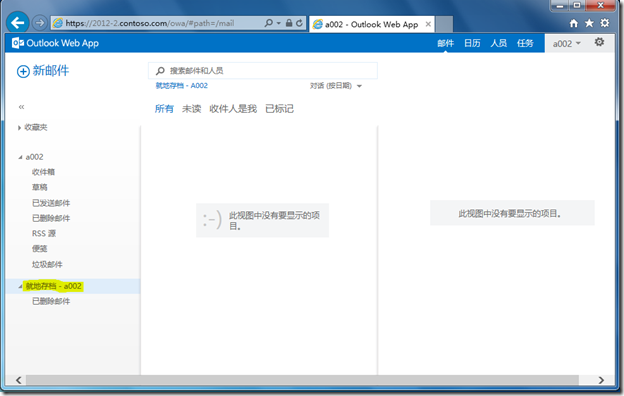624x396 pixels.
Task: Click the 就地存档 - A002 breadcrumb link
Action: click(181, 86)
